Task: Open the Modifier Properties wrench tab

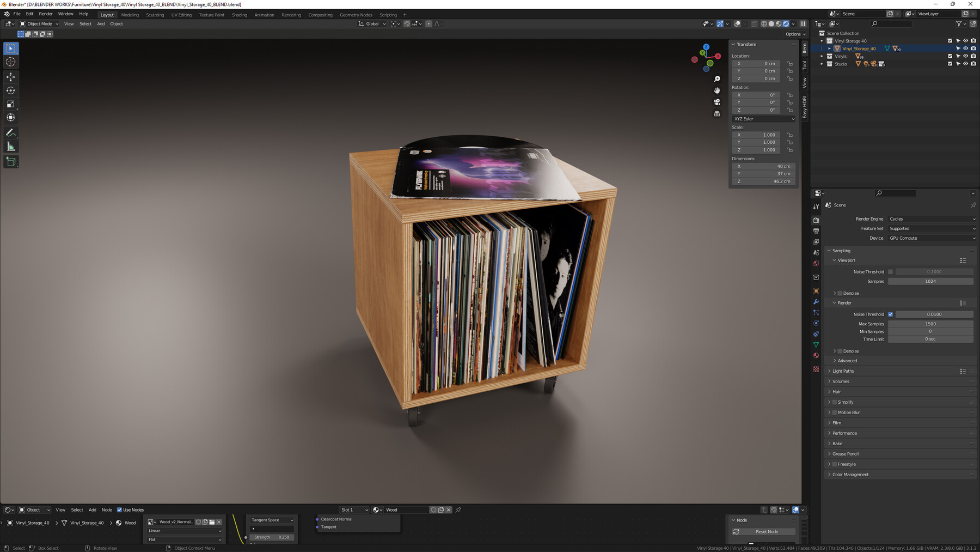Action: click(816, 302)
